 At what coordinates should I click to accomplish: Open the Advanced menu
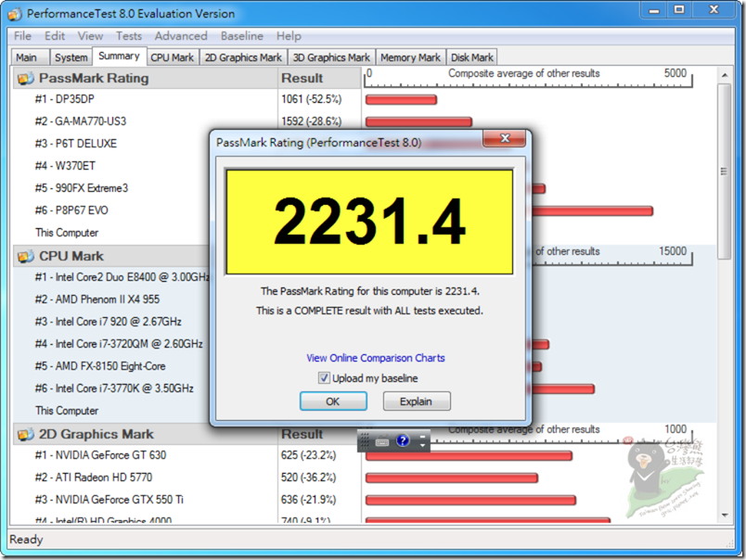pyautogui.click(x=181, y=36)
